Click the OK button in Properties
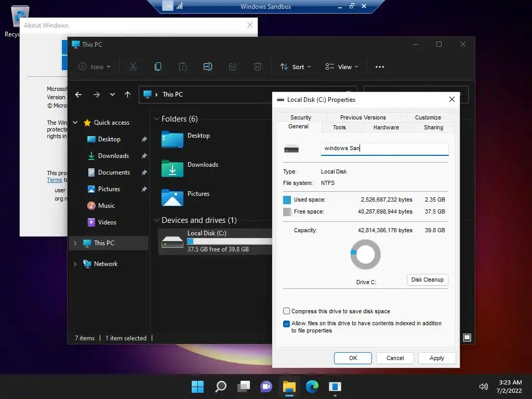This screenshot has width=532, height=399. (353, 358)
